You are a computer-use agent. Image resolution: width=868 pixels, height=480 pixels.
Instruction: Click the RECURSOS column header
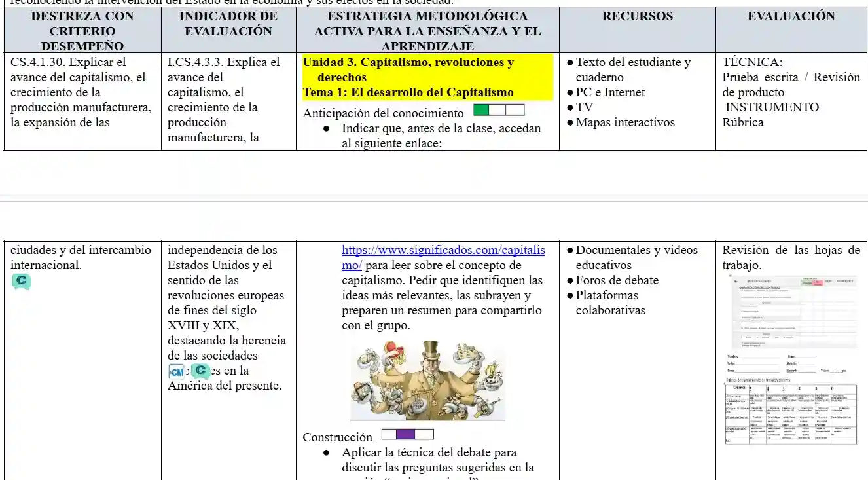click(x=637, y=16)
